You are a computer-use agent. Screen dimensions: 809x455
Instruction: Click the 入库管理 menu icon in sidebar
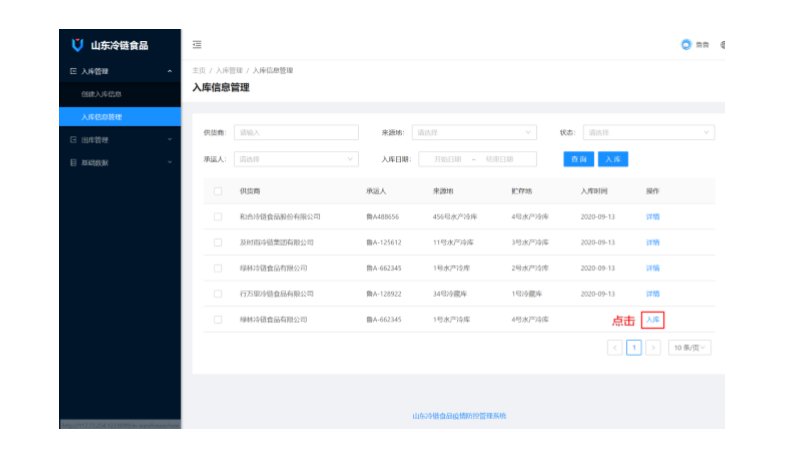73,71
